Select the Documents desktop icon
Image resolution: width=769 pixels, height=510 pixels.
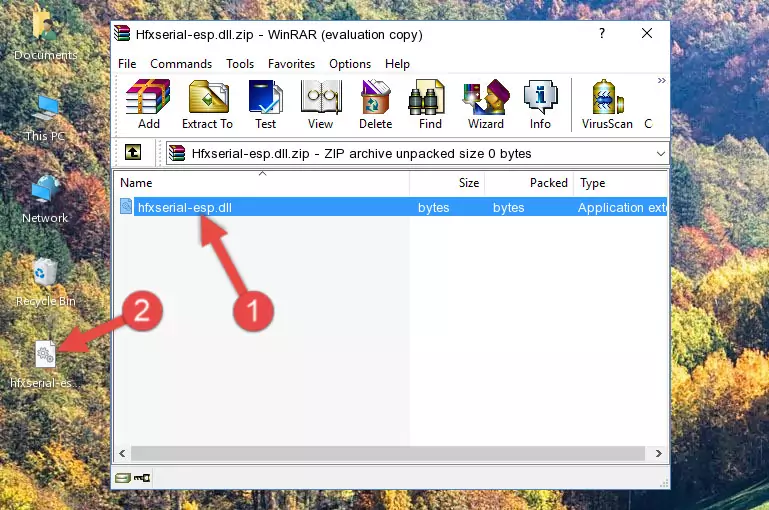tap(46, 36)
